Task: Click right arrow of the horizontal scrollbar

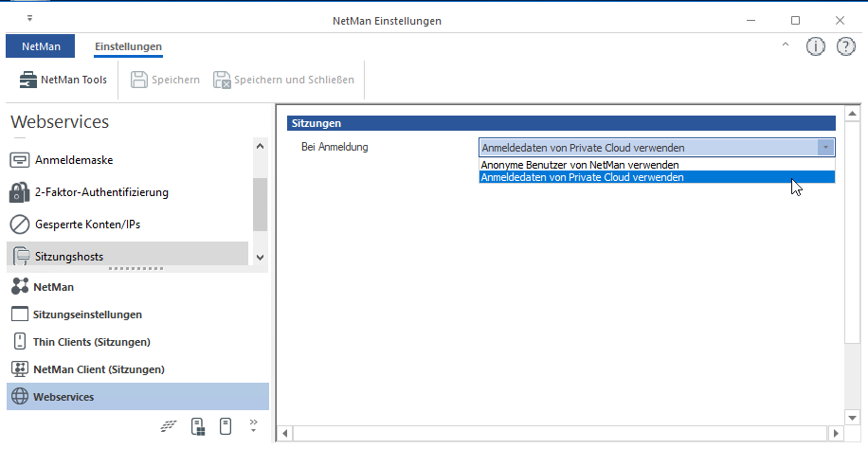Action: (836, 433)
